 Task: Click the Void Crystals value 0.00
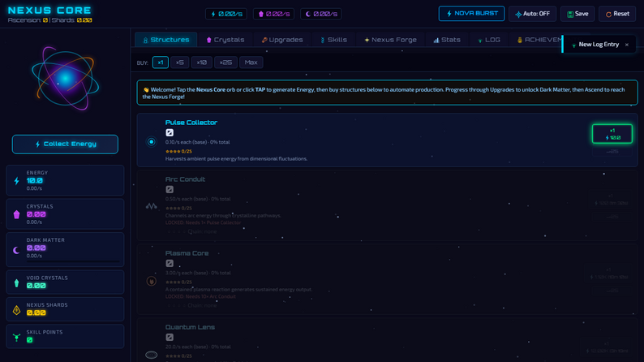[36, 286]
